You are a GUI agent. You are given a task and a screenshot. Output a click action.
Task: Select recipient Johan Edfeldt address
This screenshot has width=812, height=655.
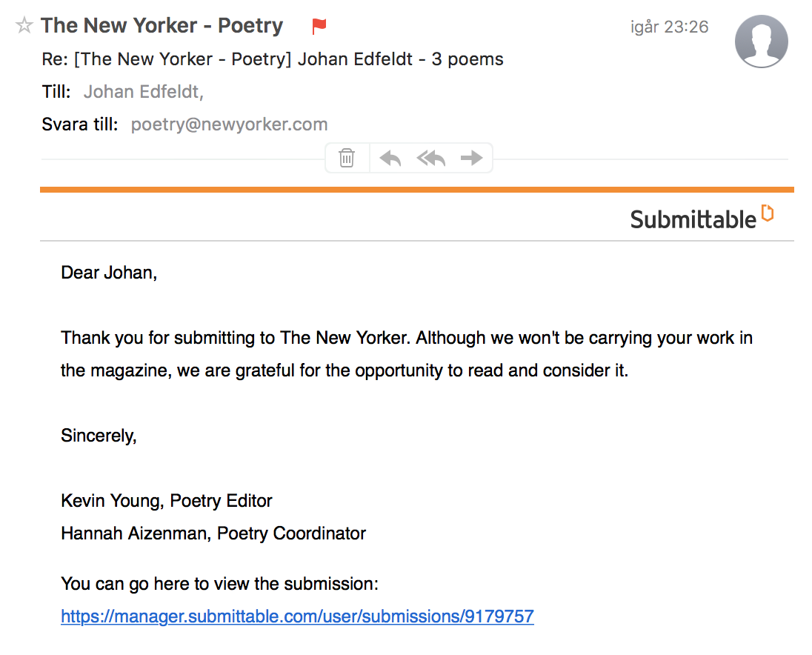[144, 92]
